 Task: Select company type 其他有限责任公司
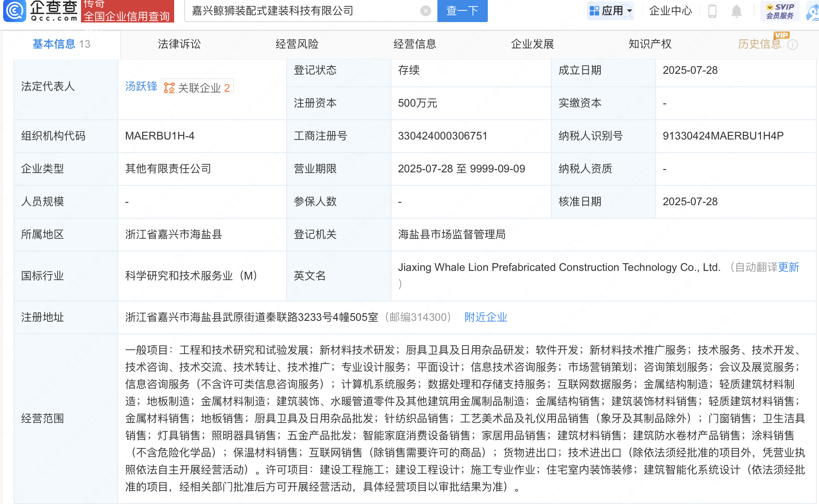click(168, 169)
